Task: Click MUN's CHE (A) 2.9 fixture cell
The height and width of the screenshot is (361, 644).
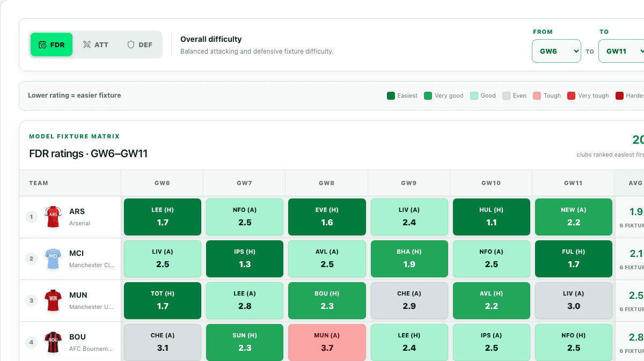Action: 409,300
